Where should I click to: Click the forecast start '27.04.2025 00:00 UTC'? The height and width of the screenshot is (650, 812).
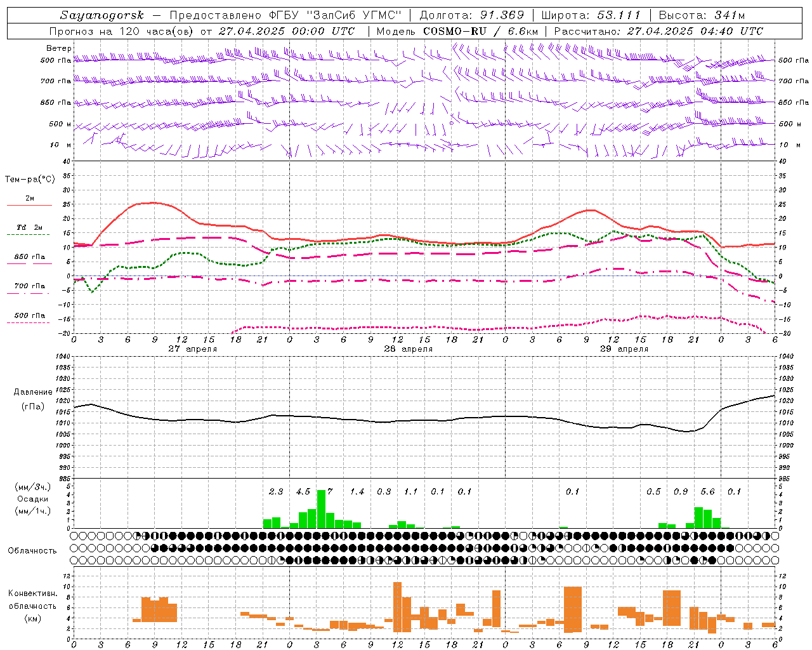(x=287, y=31)
